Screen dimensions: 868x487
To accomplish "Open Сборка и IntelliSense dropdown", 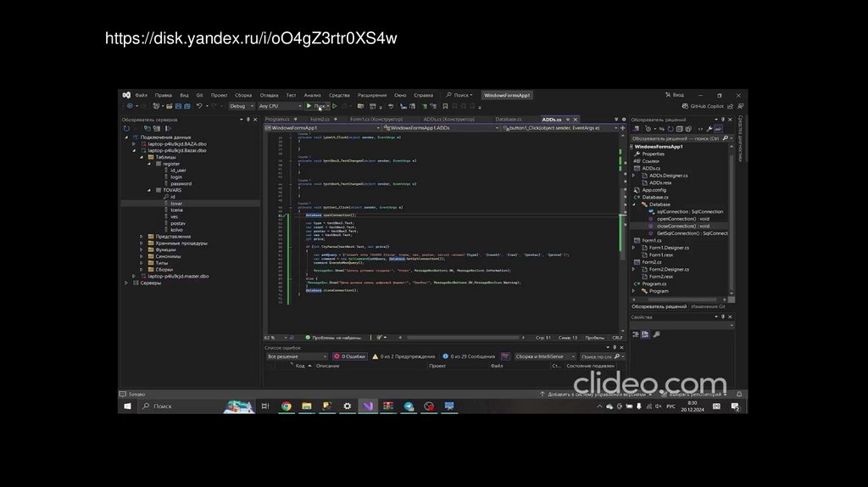I will pyautogui.click(x=545, y=357).
